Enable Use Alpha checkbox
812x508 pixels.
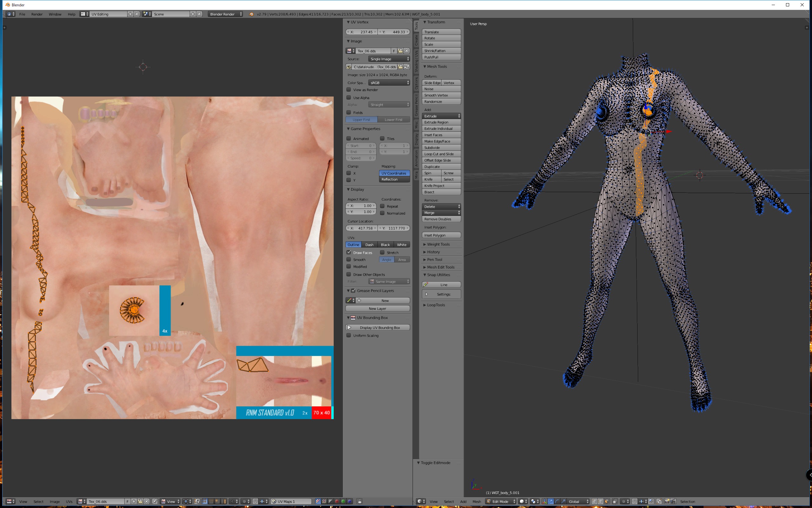point(349,97)
